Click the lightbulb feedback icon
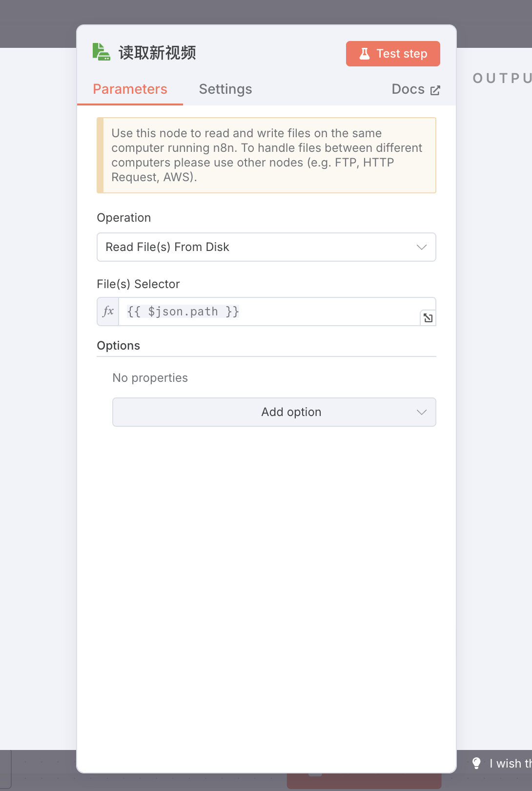The image size is (532, 791). tap(476, 763)
